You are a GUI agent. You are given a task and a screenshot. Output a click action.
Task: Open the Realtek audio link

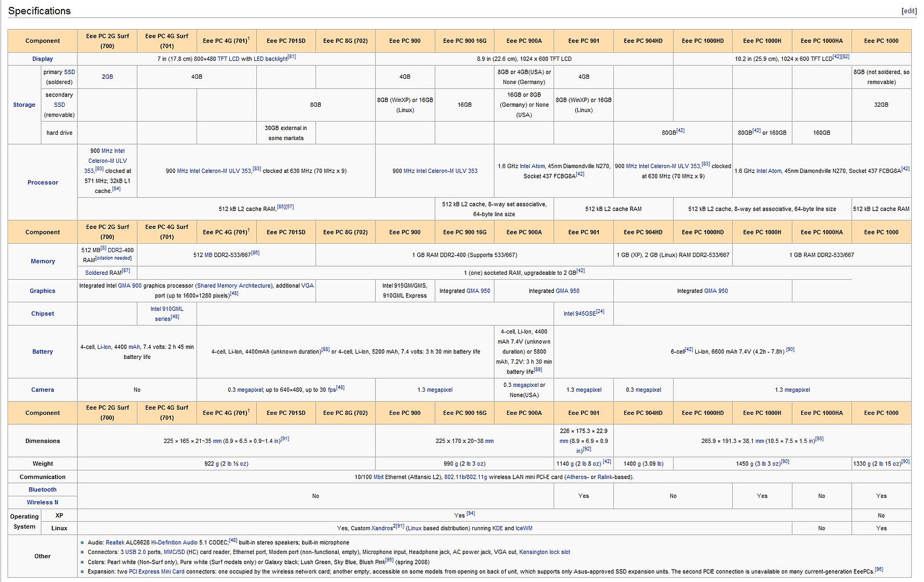pyautogui.click(x=115, y=543)
